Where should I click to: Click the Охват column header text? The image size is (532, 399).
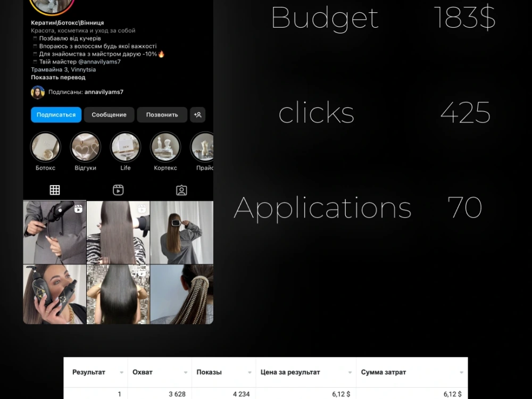point(143,372)
